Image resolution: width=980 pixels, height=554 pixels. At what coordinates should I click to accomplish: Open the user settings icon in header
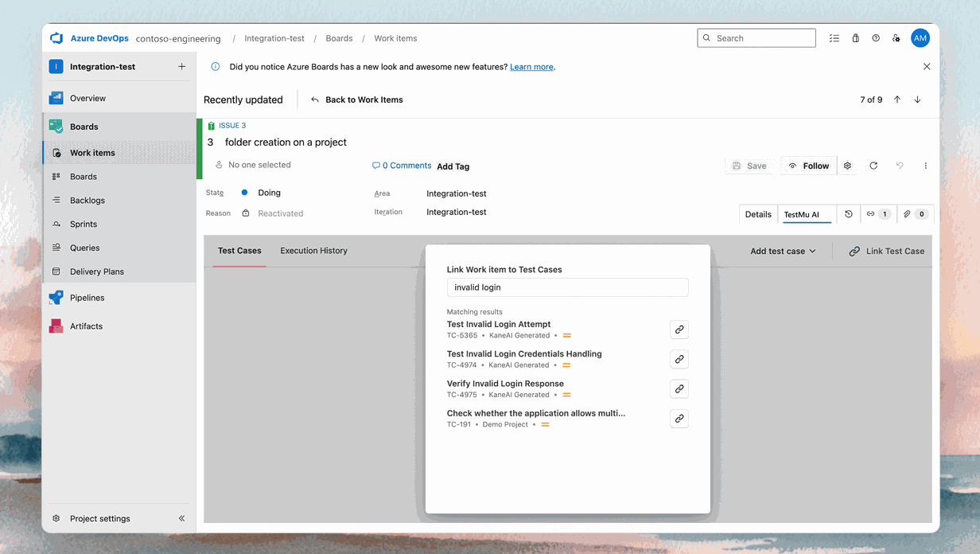(x=896, y=38)
